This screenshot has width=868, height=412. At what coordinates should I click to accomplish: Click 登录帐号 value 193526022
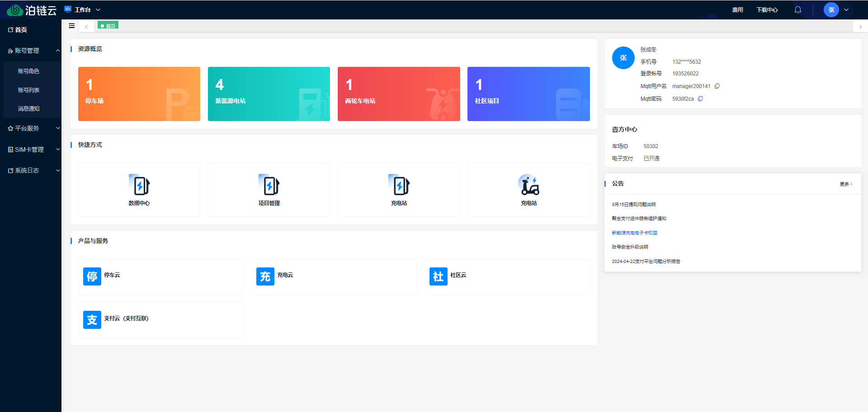685,74
